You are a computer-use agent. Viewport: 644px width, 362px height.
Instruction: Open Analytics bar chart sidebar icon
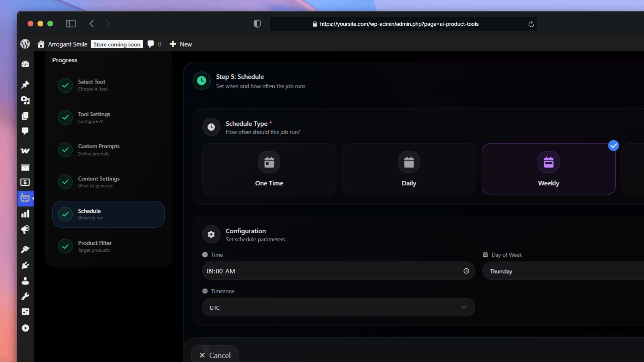pos(25,214)
